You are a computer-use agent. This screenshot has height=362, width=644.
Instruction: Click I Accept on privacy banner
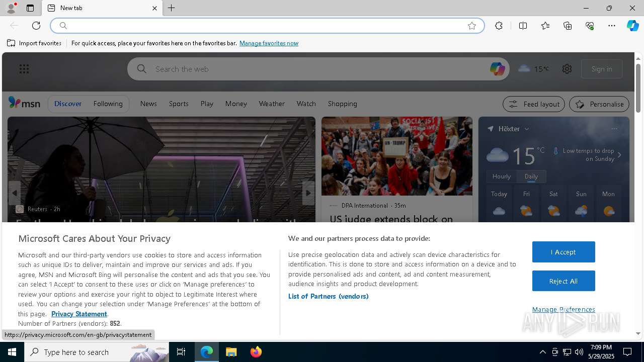(x=563, y=252)
